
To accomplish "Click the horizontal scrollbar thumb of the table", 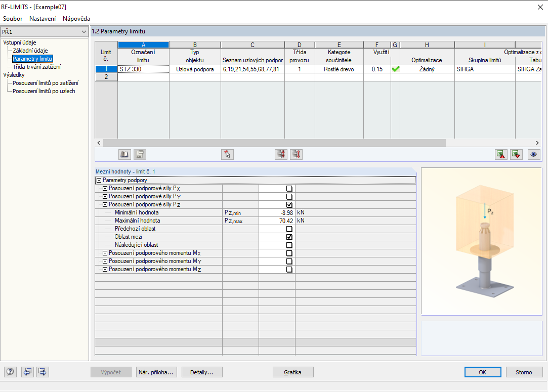I will tap(274, 143).
